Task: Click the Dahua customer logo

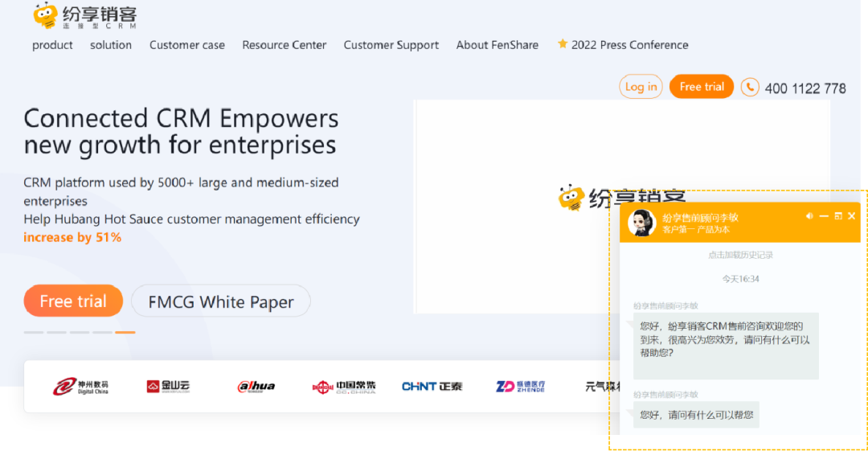Action: coord(256,386)
